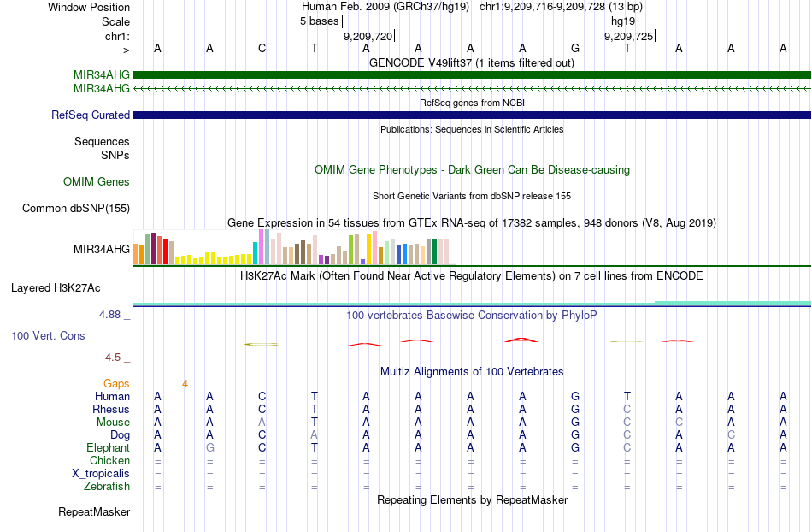
Task: Click the -4.5 lower PhyloP range value
Action: (111, 358)
